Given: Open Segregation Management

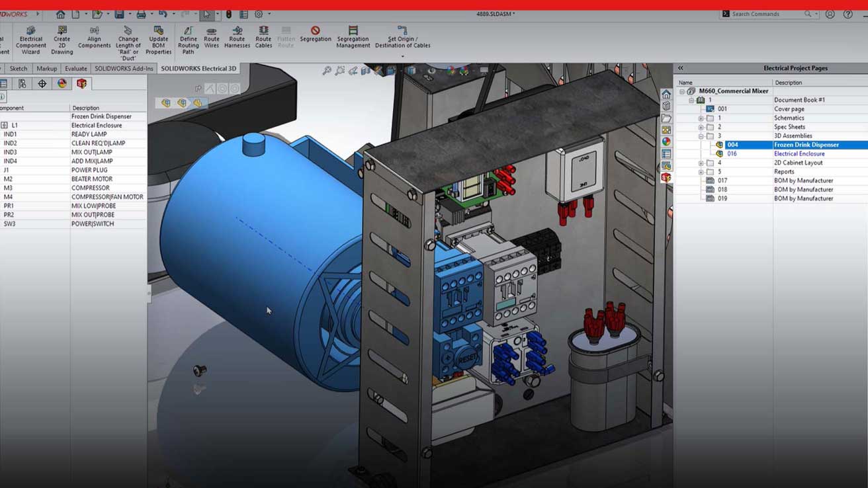Looking at the screenshot, I should (x=353, y=38).
